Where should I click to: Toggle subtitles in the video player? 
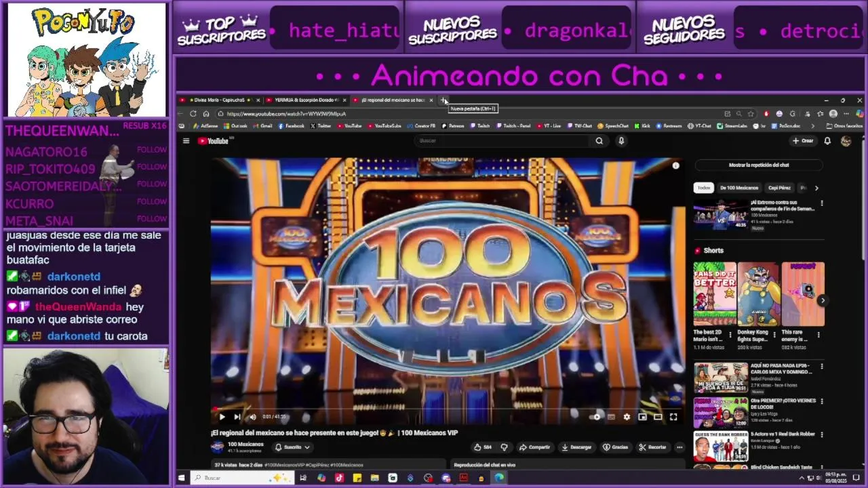click(611, 417)
